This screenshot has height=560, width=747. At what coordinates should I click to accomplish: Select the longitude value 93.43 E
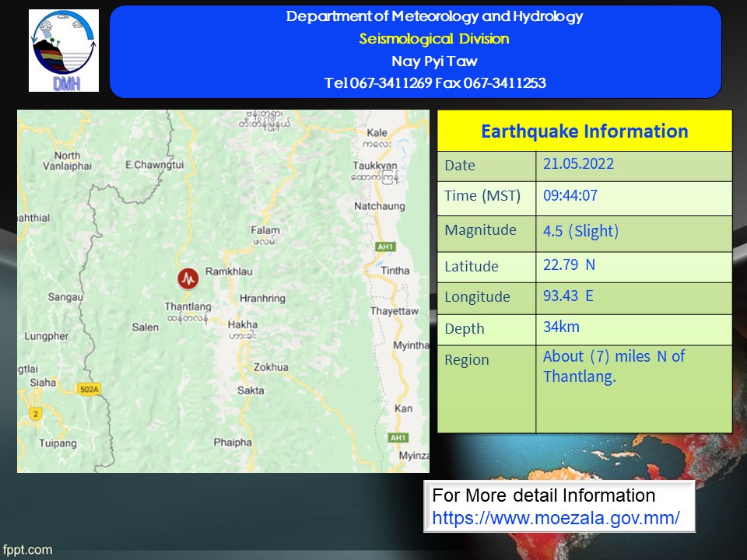click(x=568, y=296)
